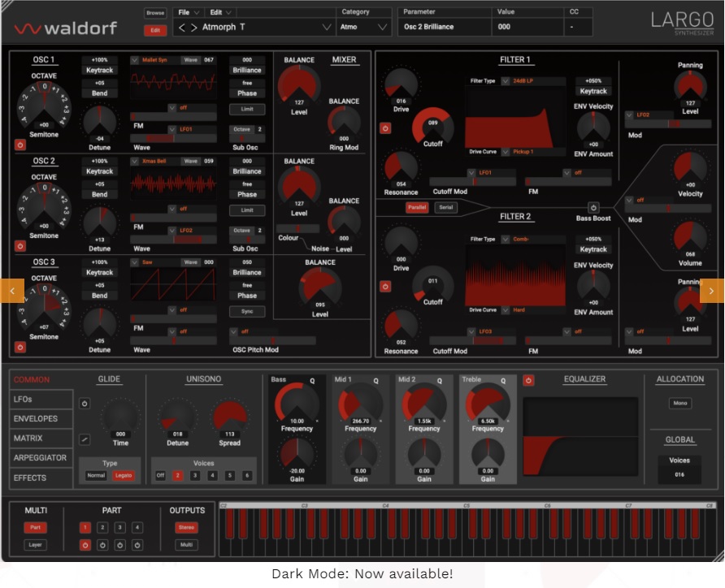Toggle Filter 1 power button

[385, 128]
